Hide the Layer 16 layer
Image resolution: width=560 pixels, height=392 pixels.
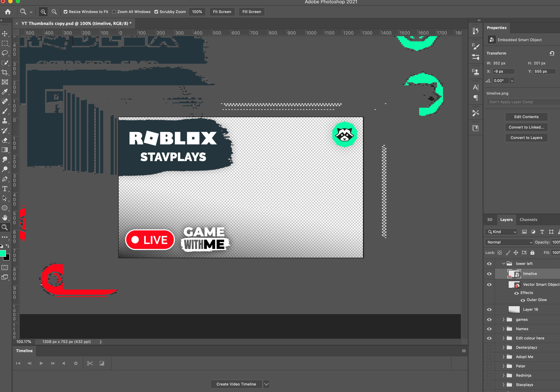click(x=489, y=309)
